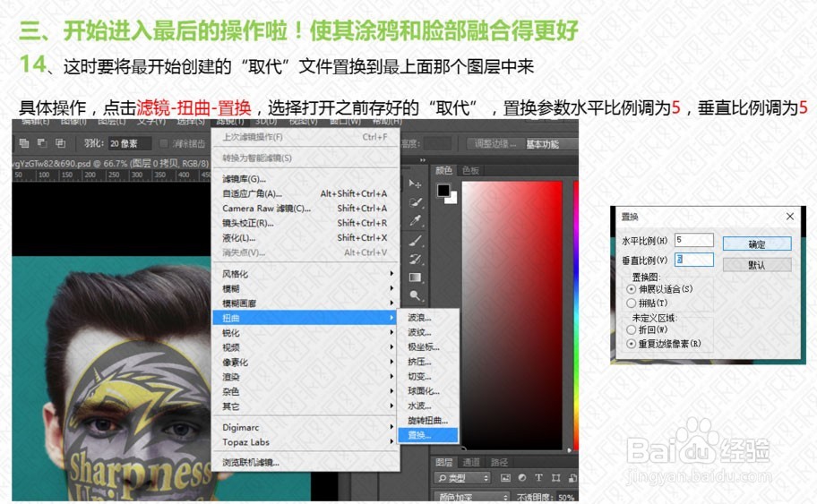Choose 浏览联机滤镜... menu item
The image size is (817, 504).
(x=305, y=462)
